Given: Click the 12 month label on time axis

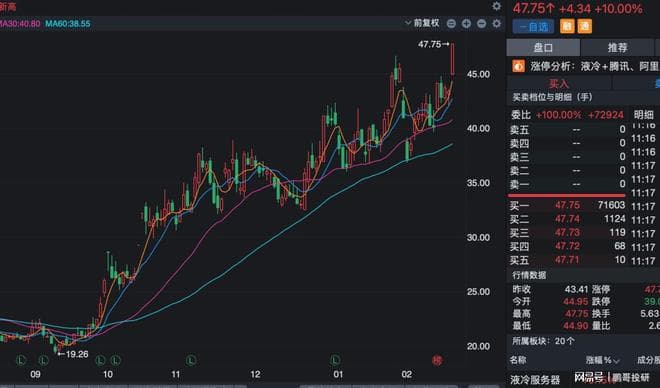Looking at the screenshot, I should coord(255,375).
